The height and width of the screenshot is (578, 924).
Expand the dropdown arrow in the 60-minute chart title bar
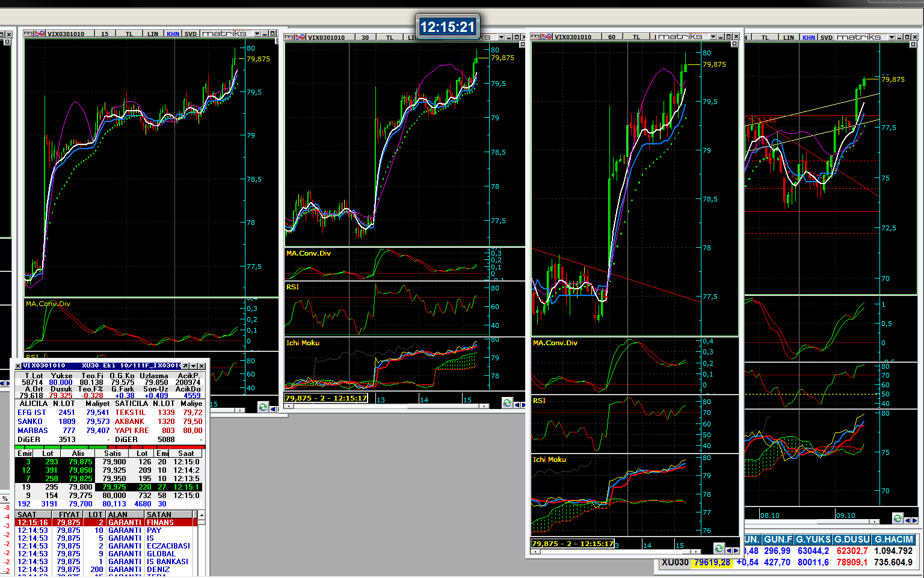pos(713,37)
